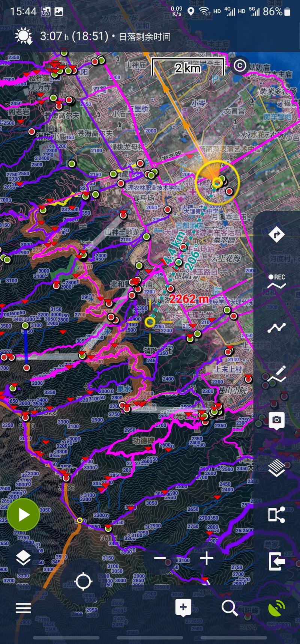Open map content layers on left side

point(23,558)
